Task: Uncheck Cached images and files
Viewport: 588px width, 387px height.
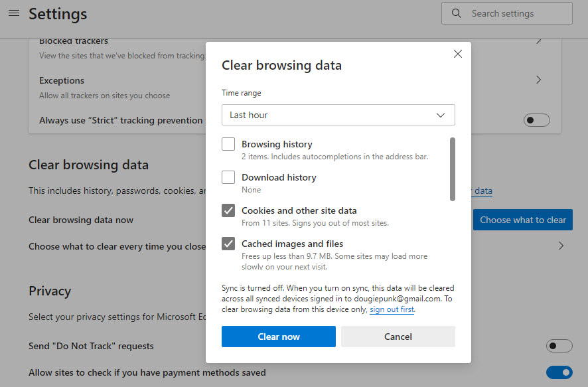Action: [x=228, y=244]
